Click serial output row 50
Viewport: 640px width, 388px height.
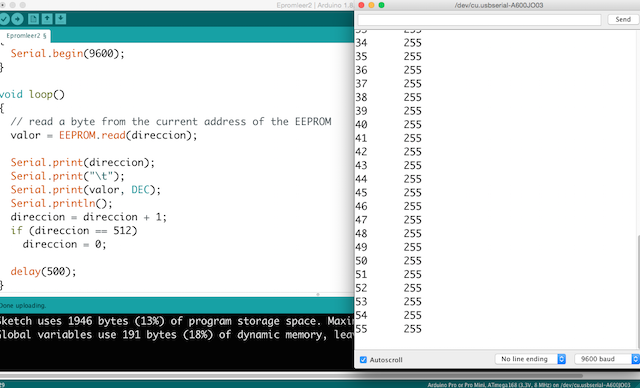click(389, 261)
